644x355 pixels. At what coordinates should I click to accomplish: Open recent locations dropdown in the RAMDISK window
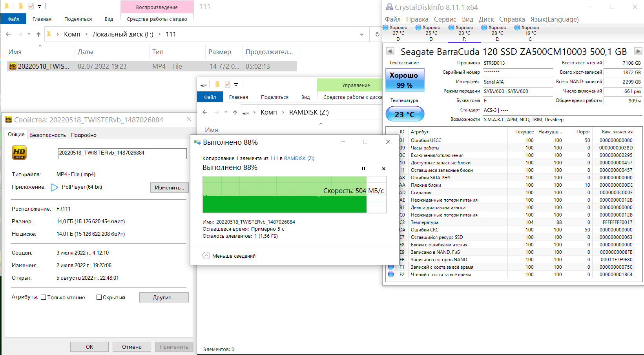point(226,112)
